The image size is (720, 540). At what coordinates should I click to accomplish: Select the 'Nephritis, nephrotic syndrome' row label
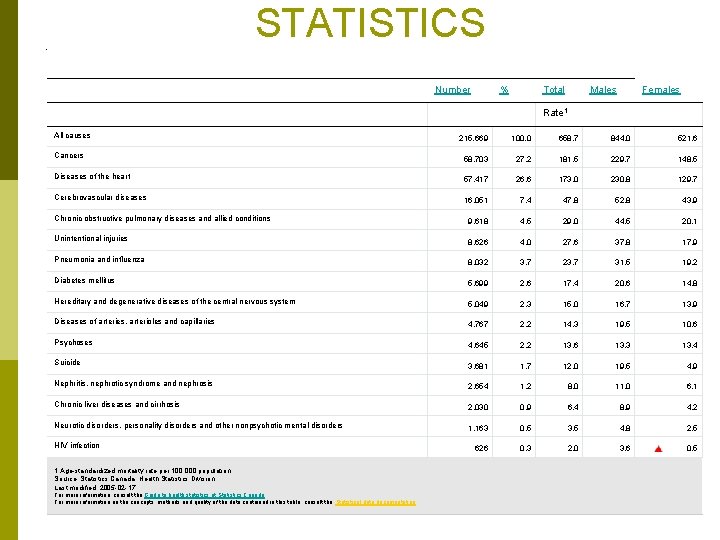tap(133, 383)
